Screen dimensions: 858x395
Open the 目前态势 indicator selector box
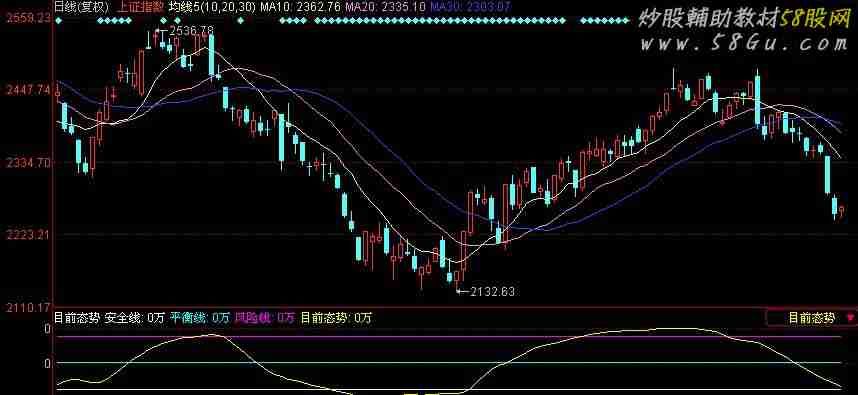[x=812, y=317]
